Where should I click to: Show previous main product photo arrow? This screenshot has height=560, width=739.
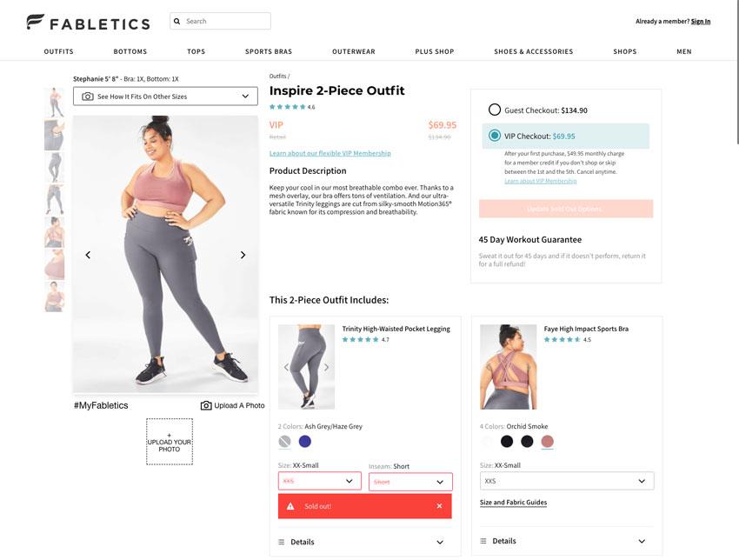tap(88, 255)
